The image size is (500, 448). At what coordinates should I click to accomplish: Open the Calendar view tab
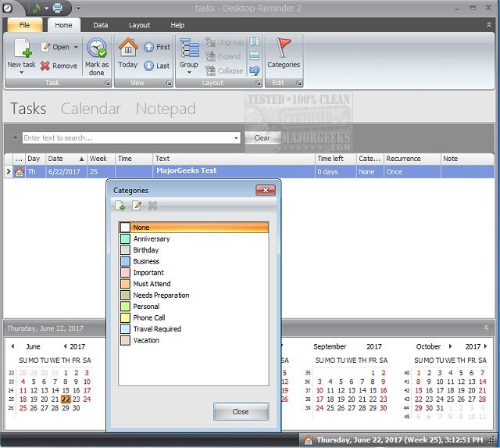pos(91,109)
